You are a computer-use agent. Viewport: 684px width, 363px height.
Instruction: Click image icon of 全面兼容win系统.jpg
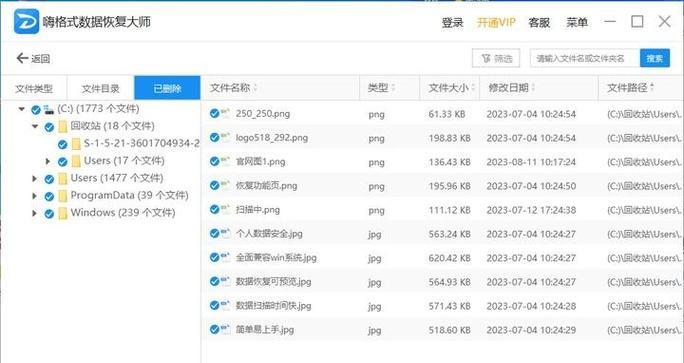tap(226, 257)
